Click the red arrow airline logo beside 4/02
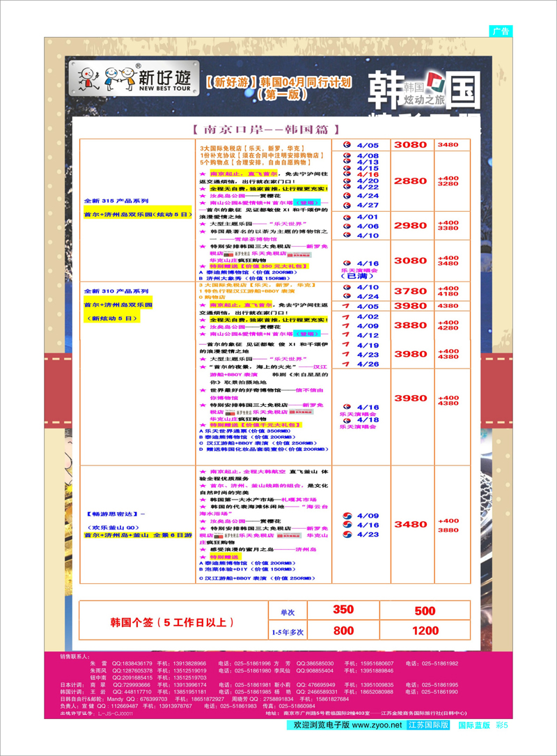Image resolution: width=557 pixels, height=756 pixels. click(x=346, y=317)
